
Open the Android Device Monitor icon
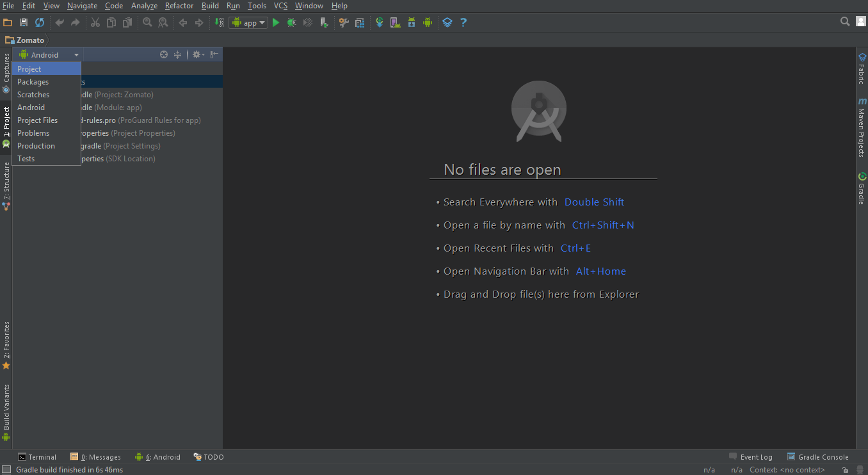[x=428, y=22]
